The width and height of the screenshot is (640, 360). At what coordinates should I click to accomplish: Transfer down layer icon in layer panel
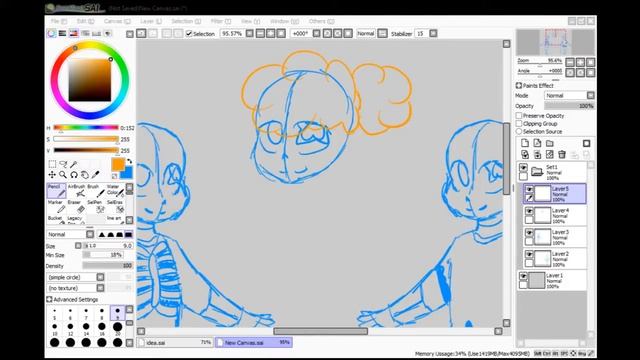tap(525, 154)
